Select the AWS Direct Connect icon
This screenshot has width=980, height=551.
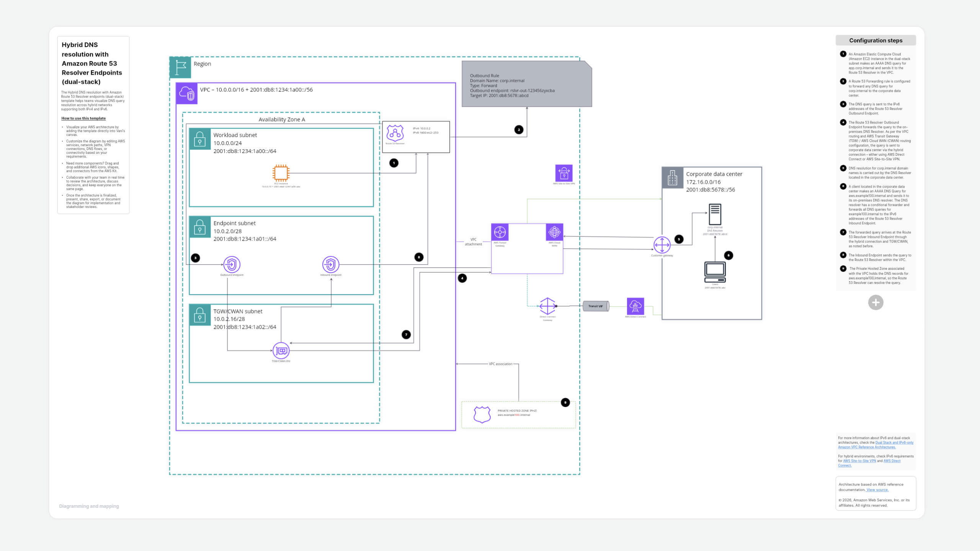[635, 306]
